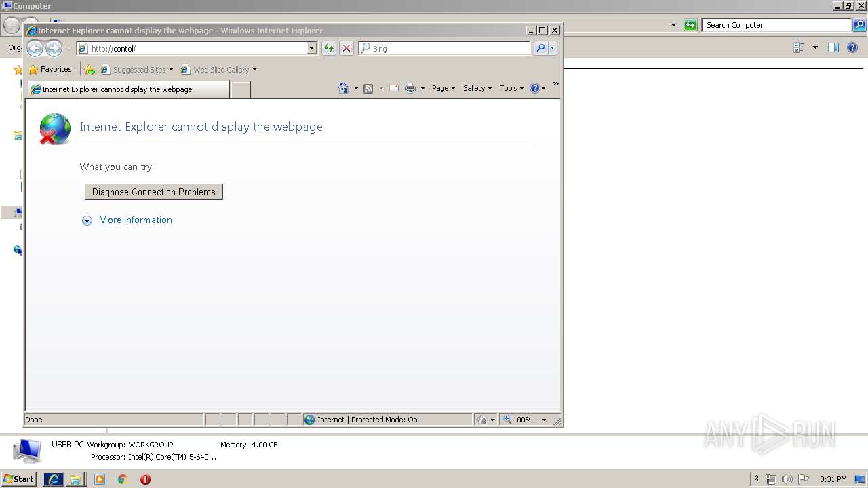Click the Show desktop button
Screen dimensions: 868x488
coord(861,479)
